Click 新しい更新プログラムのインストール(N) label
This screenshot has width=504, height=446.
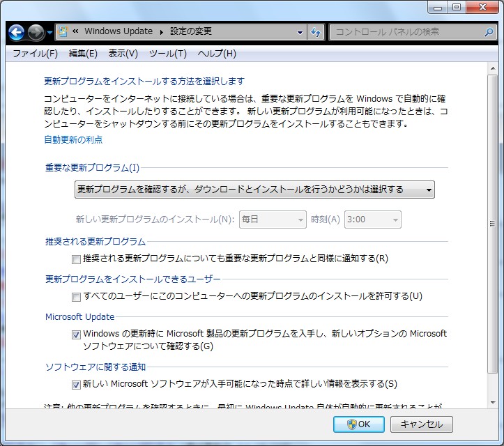coord(155,220)
